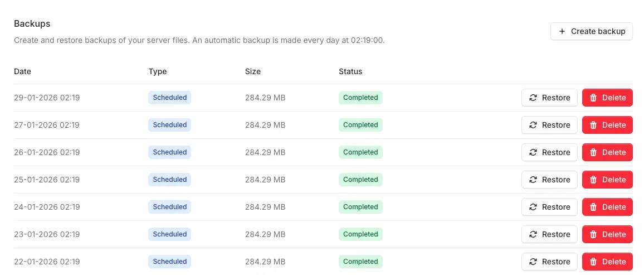Click Delete label for the 26-01-2026 backup
644x275 pixels.
(x=614, y=152)
